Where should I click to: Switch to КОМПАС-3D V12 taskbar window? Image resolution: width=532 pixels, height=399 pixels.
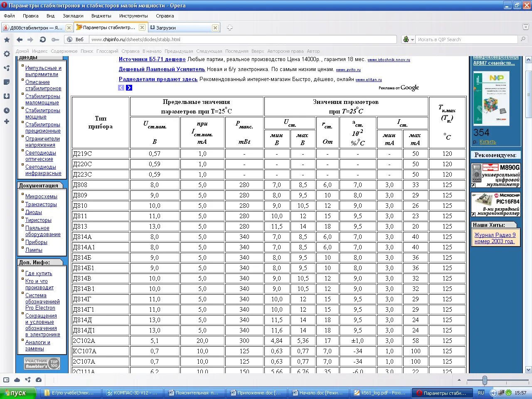(133, 393)
